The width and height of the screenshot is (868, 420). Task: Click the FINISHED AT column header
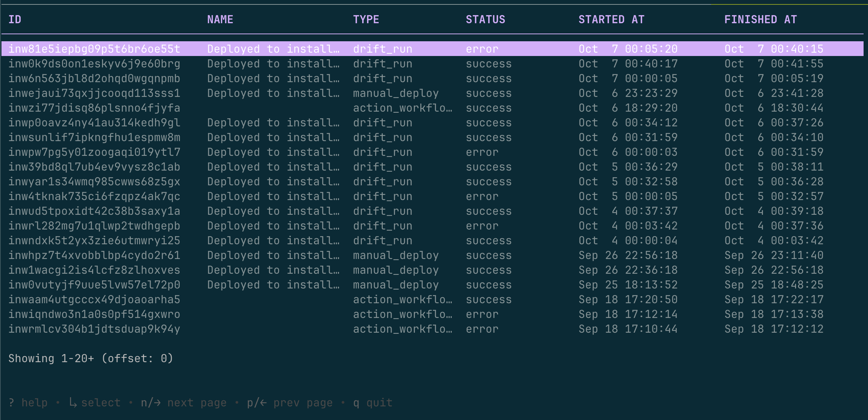760,20
